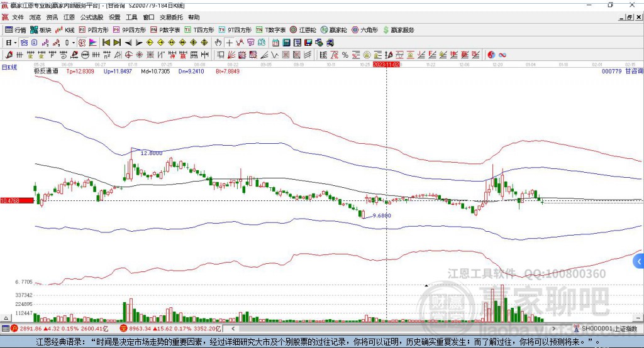Click the horizontal scrollbar right arrow
The width and height of the screenshot is (644, 348).
553,329
